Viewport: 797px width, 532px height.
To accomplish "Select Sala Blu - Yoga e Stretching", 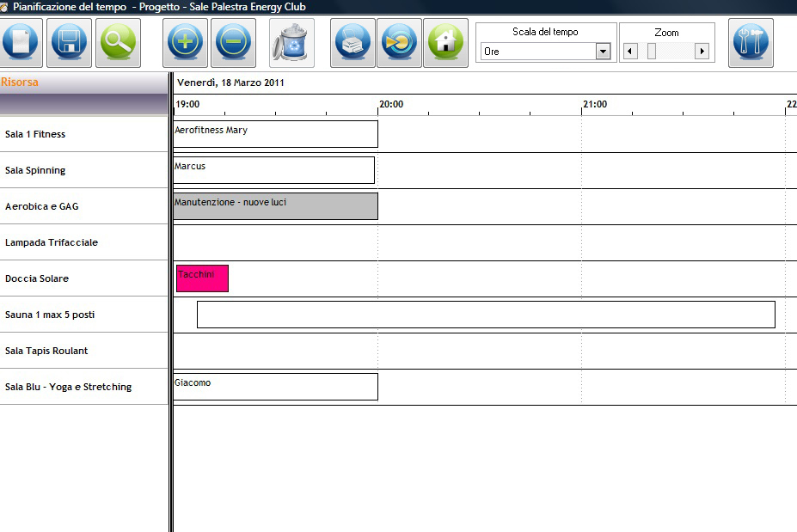I will tap(84, 387).
